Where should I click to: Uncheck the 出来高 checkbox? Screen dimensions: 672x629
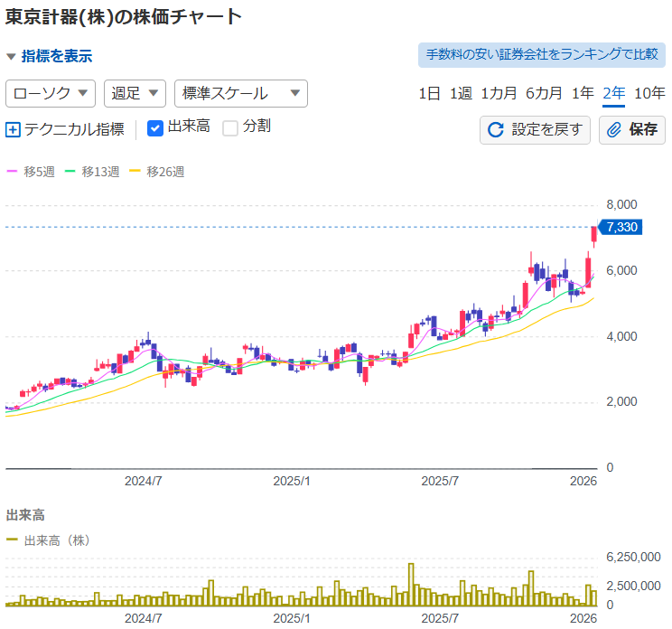154,127
